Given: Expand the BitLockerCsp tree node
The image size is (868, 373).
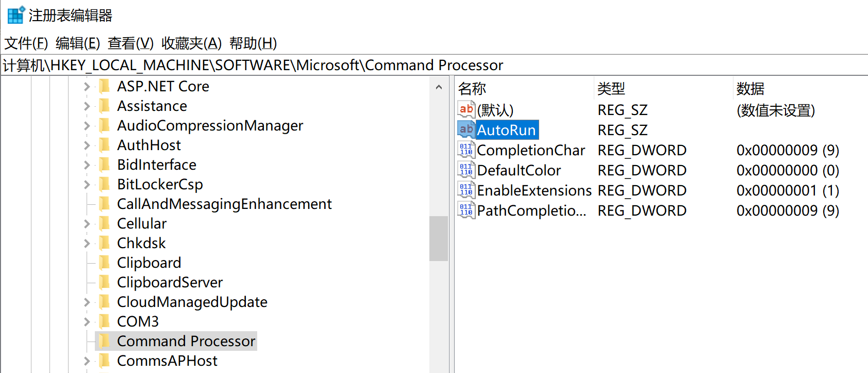Looking at the screenshot, I should (x=87, y=185).
